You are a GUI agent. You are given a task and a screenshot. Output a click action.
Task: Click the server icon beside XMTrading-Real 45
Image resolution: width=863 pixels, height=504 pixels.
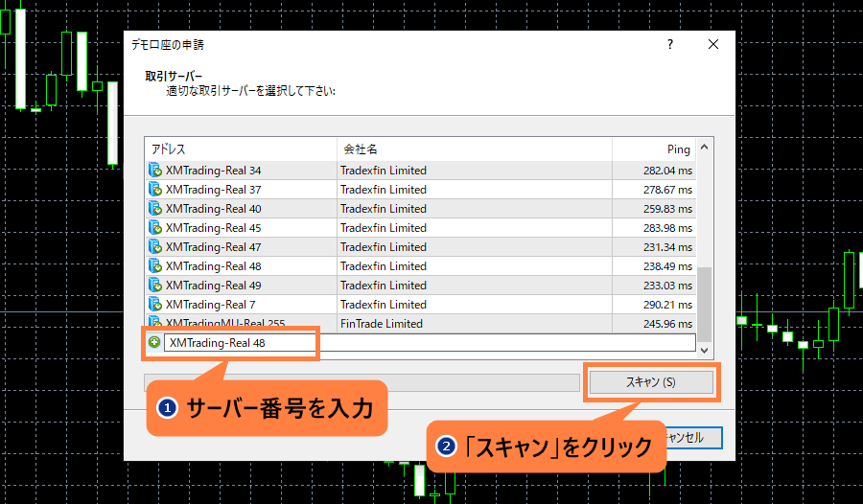pyautogui.click(x=155, y=228)
